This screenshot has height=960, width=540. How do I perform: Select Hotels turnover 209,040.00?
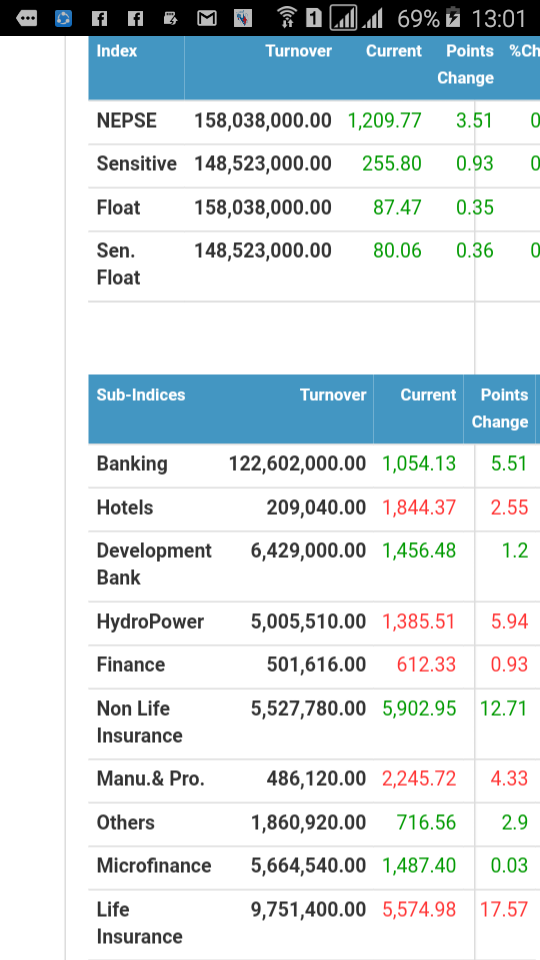[x=317, y=508]
